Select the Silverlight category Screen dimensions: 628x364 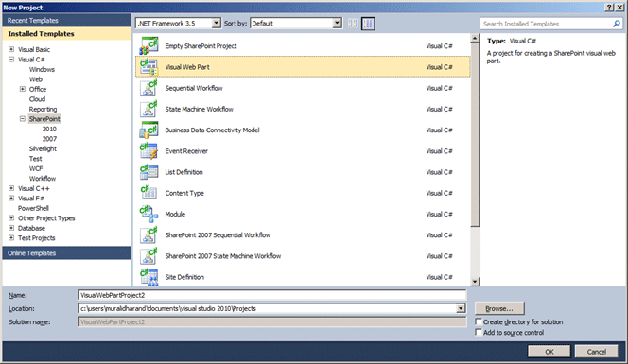[43, 148]
